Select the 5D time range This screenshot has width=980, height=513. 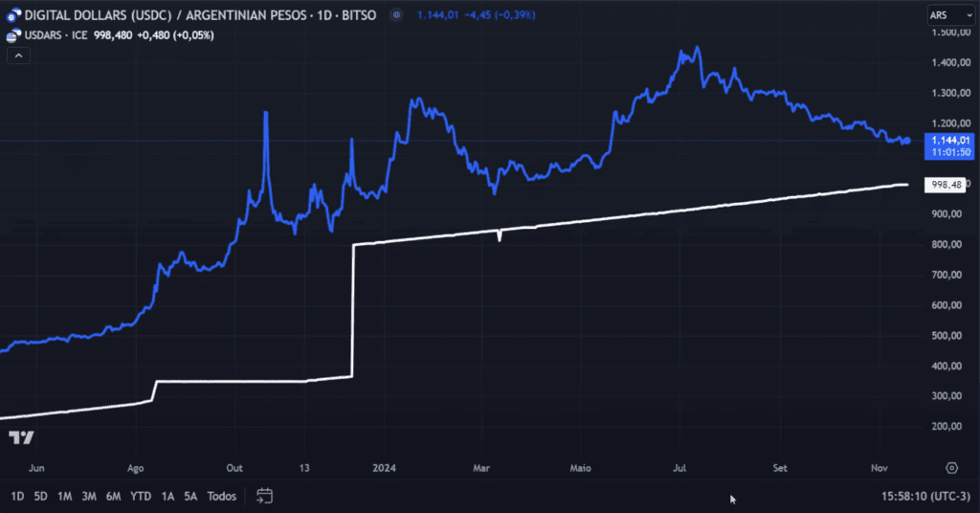pos(41,496)
